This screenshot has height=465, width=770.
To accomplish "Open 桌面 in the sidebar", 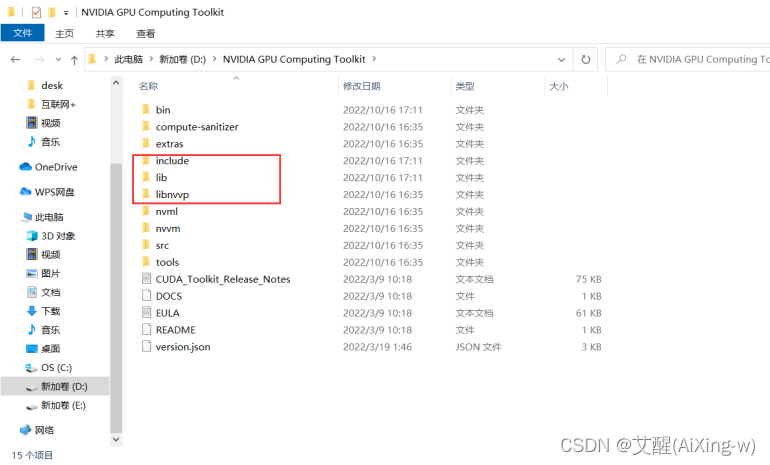I will tap(43, 349).
